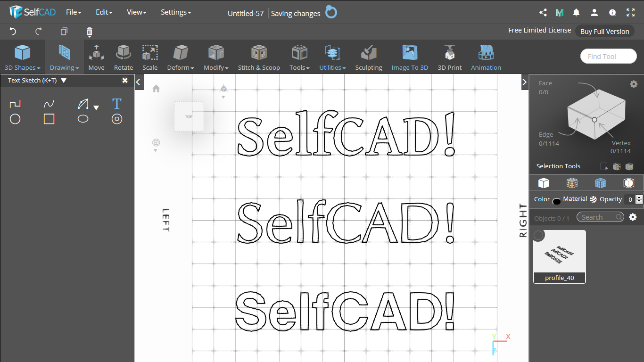This screenshot has width=644, height=362.
Task: Click the black Color swatch
Action: (x=556, y=201)
